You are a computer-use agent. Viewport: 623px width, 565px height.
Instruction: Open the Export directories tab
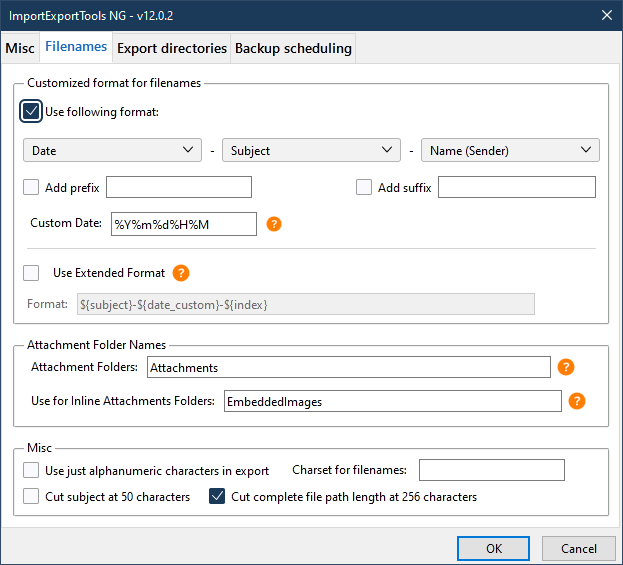[x=171, y=48]
